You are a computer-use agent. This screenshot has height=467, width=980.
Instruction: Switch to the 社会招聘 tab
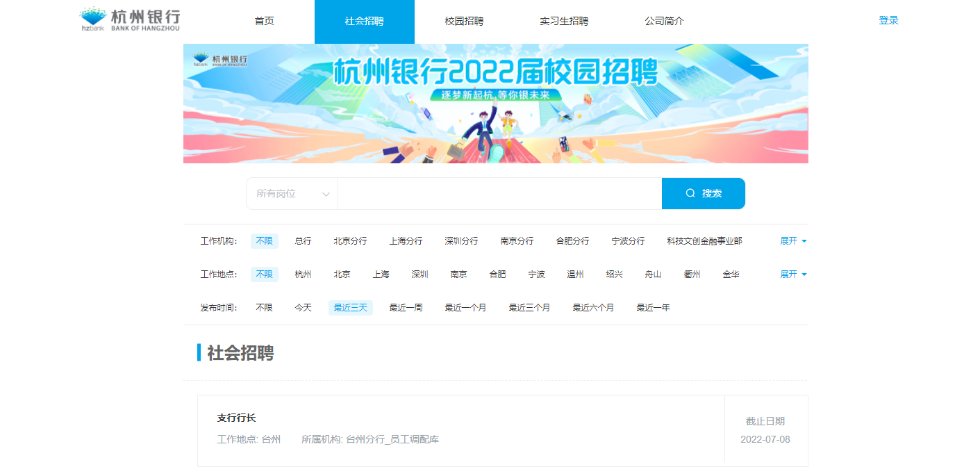[365, 22]
